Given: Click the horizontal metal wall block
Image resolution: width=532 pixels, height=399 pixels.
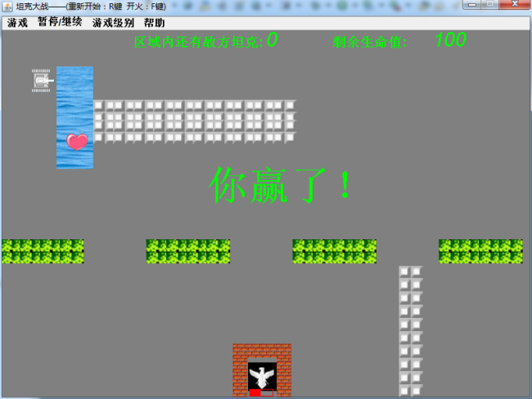Looking at the screenshot, I should 195,121.
